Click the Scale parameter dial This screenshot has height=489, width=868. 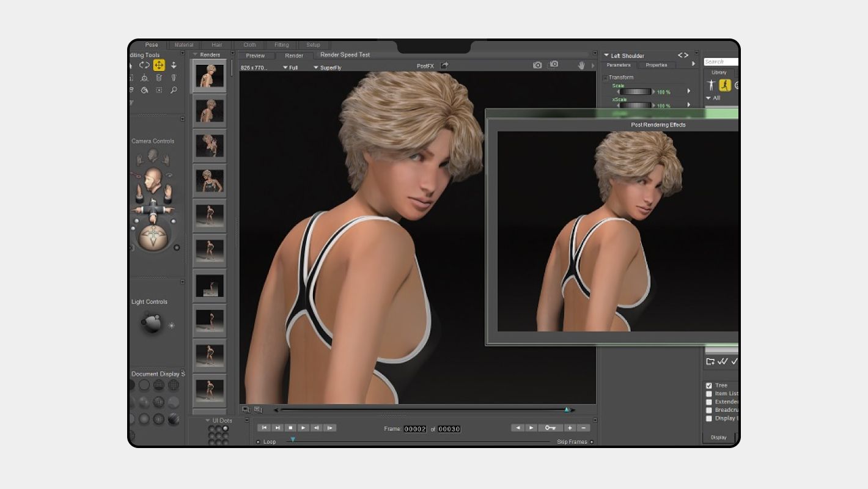pos(636,92)
